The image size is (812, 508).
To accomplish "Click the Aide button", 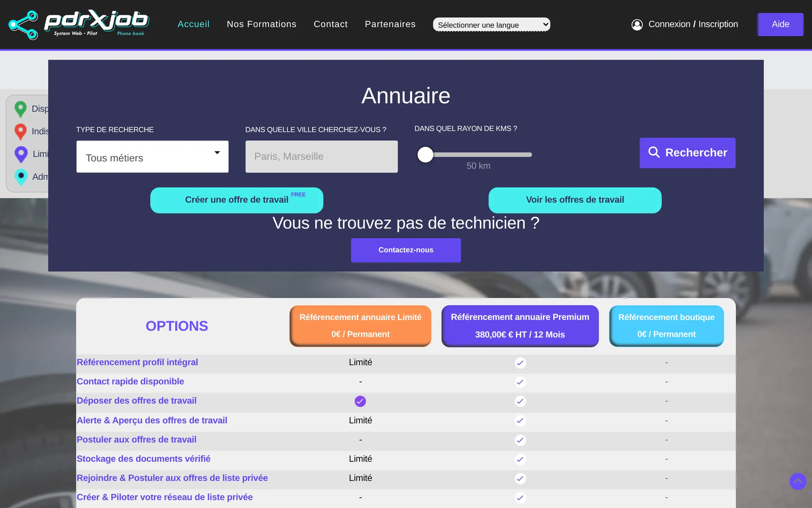I will click(x=780, y=24).
